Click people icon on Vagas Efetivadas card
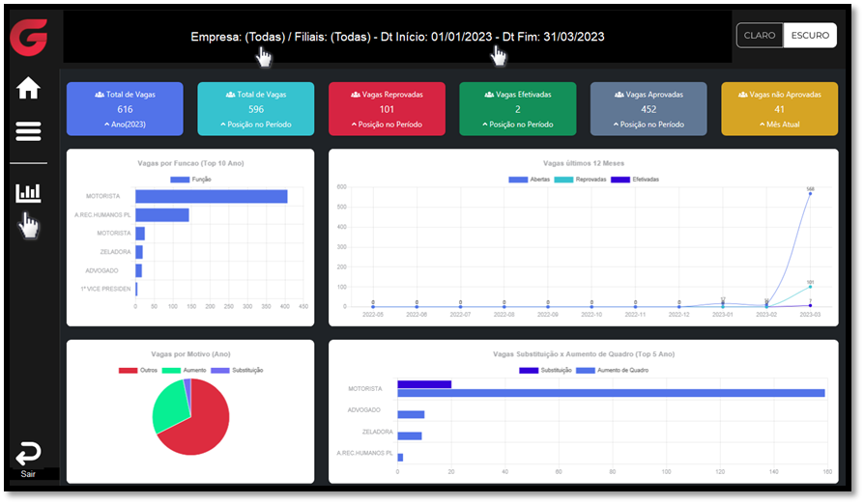 tap(489, 95)
